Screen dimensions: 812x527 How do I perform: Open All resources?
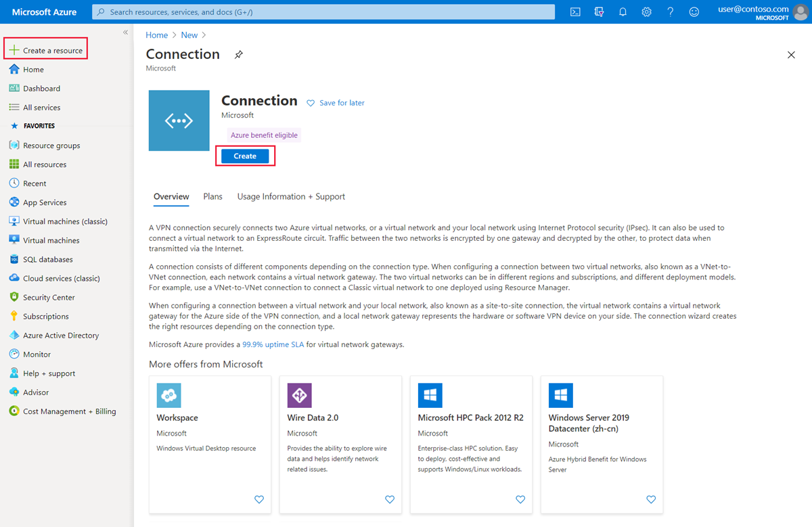tap(38, 164)
